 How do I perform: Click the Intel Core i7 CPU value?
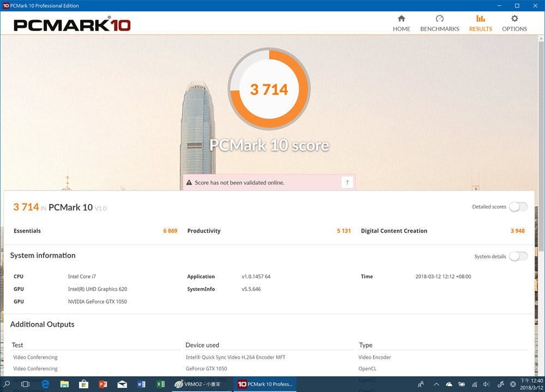[x=82, y=277]
